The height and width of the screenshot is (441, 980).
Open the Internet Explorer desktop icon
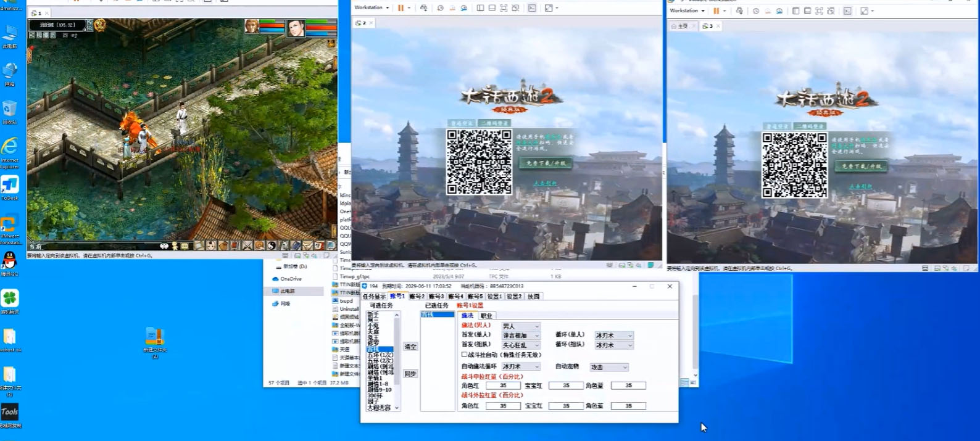(x=10, y=149)
